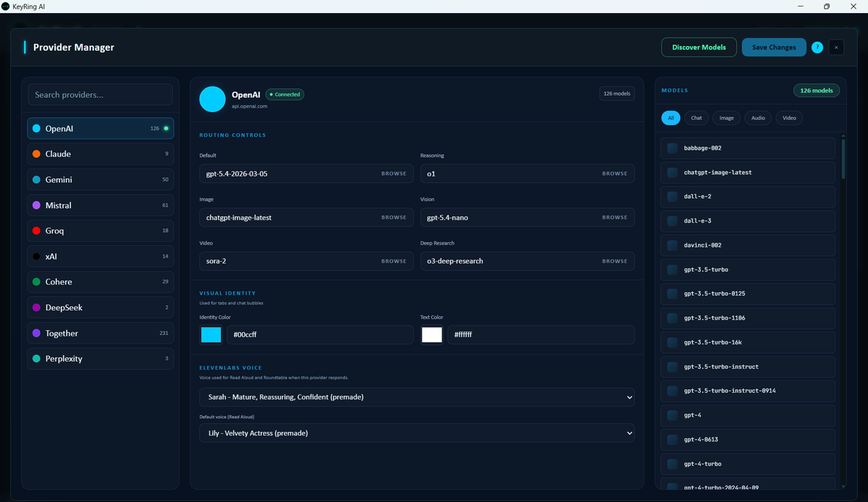Toggle the gpt-4-turbo model checkbox
The height and width of the screenshot is (502, 868).
point(673,464)
